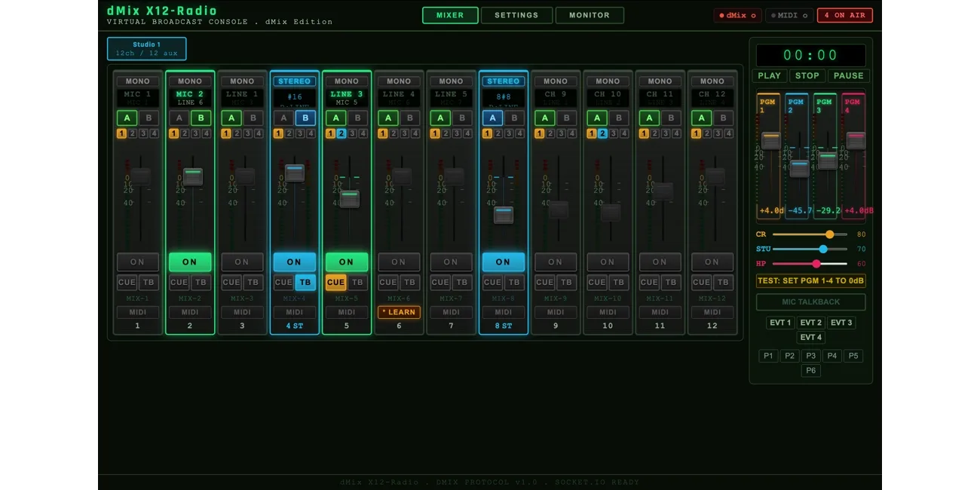Open the #16 source display on channel 4
The image size is (980, 490).
pyautogui.click(x=294, y=98)
